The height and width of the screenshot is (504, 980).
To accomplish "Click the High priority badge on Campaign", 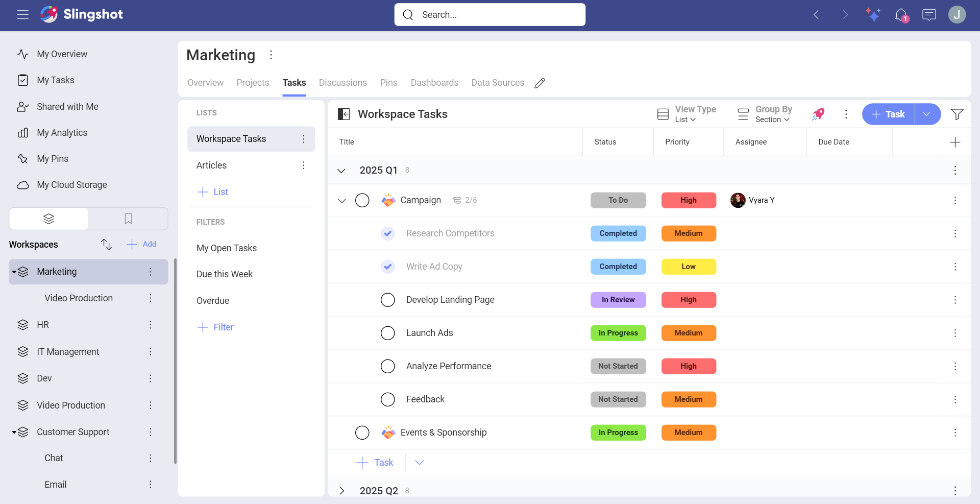I will tap(689, 200).
